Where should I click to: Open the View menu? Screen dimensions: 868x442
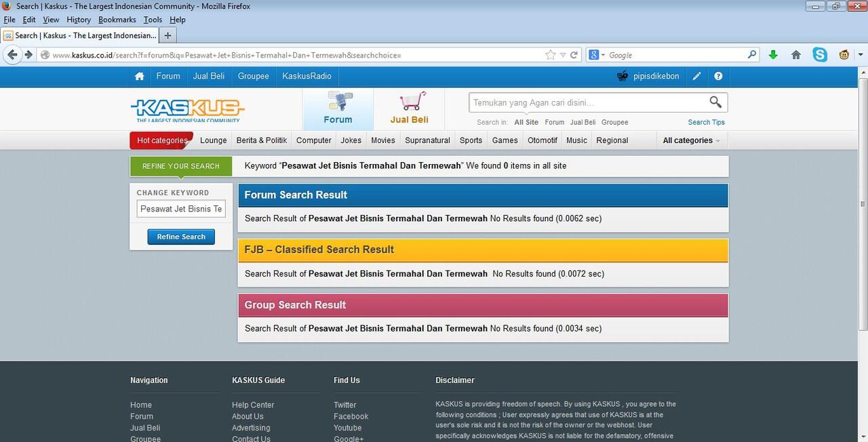[51, 20]
